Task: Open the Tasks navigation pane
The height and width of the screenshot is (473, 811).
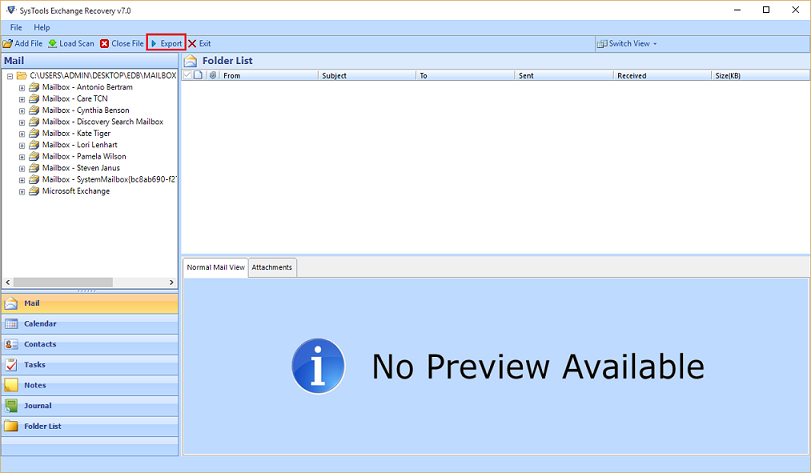Action: click(x=90, y=365)
